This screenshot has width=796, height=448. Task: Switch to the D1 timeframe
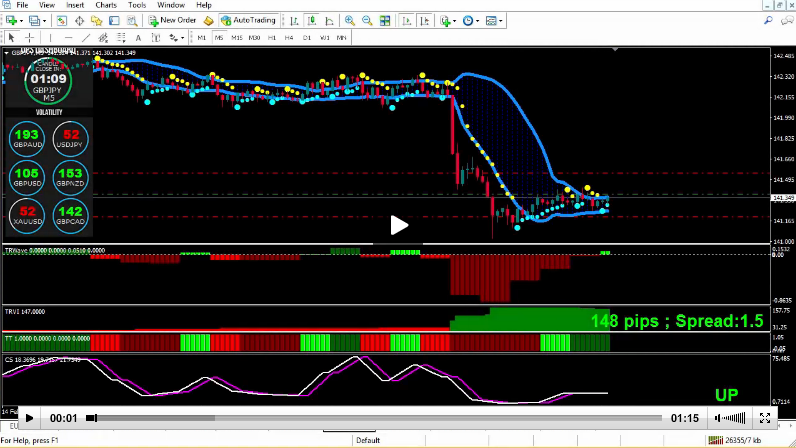(x=307, y=38)
